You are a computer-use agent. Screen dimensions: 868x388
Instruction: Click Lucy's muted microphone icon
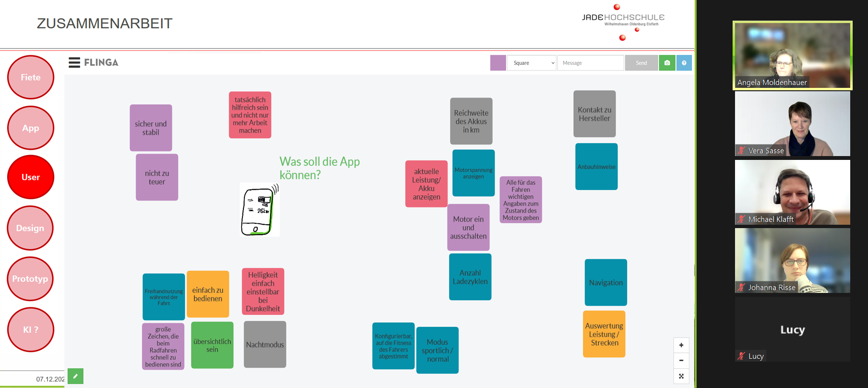pyautogui.click(x=742, y=356)
